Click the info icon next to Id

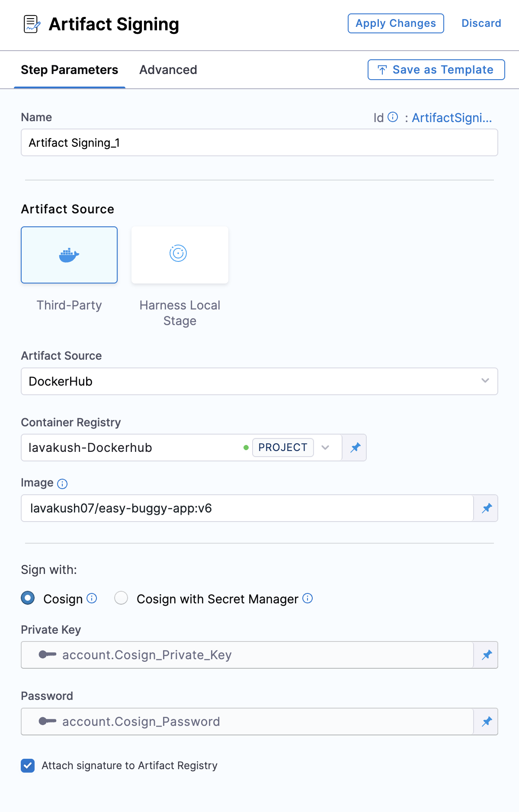pyautogui.click(x=393, y=117)
